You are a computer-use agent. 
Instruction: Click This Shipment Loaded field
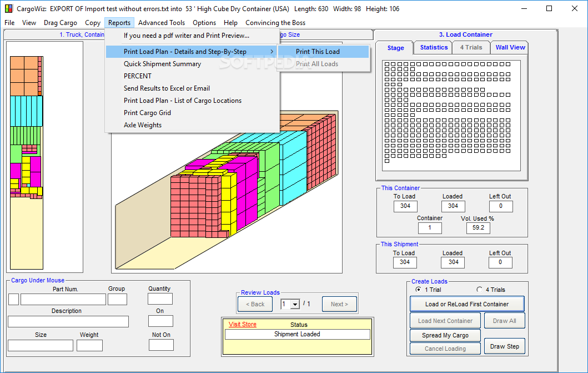pyautogui.click(x=453, y=263)
